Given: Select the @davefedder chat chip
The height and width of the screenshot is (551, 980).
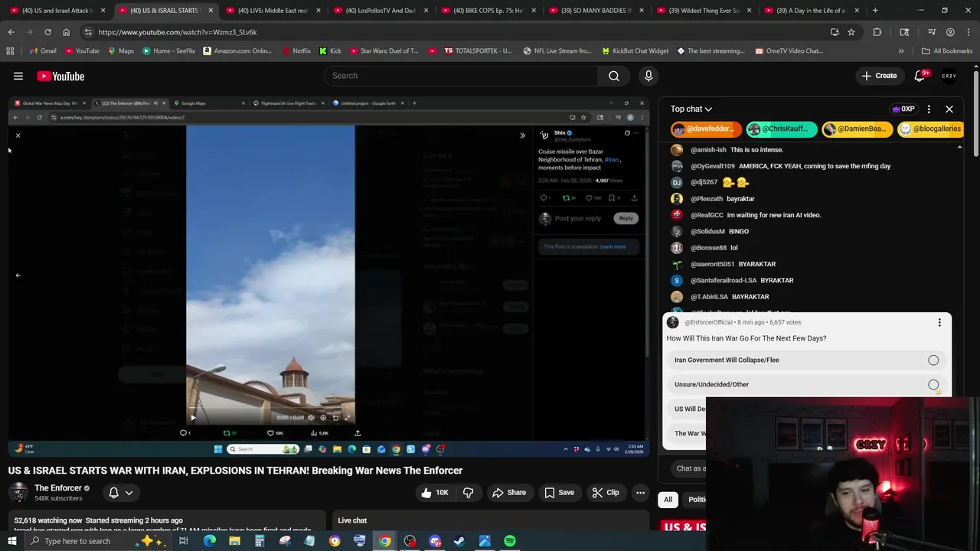Looking at the screenshot, I should coord(706,129).
